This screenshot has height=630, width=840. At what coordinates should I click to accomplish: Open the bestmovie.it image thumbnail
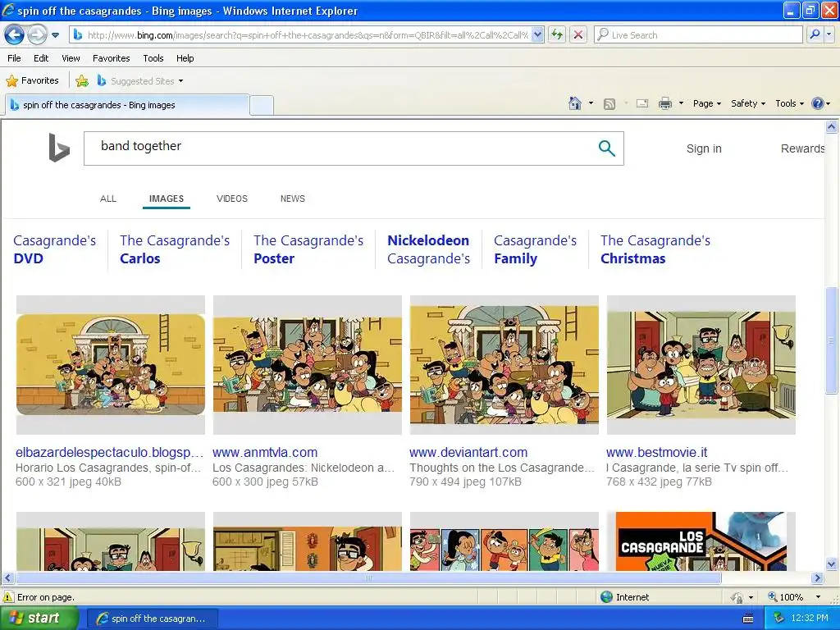point(701,365)
